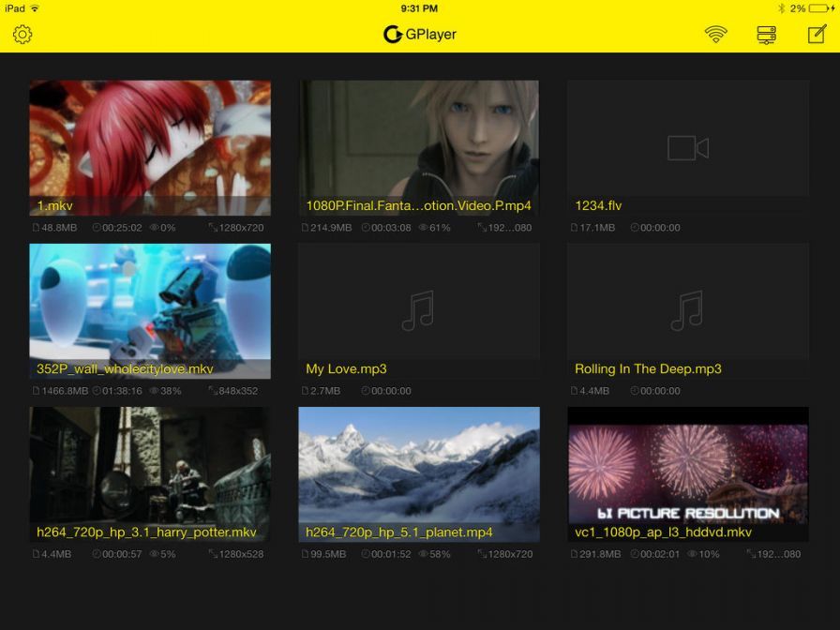Tap the 2% battery indicator
The width and height of the screenshot is (840, 630).
(x=802, y=7)
